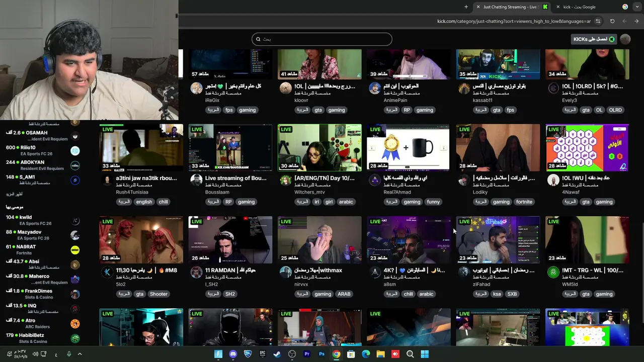Open OBS Studio taskbar icon
Viewport: 644px width, 362px height.
[x=292, y=354]
